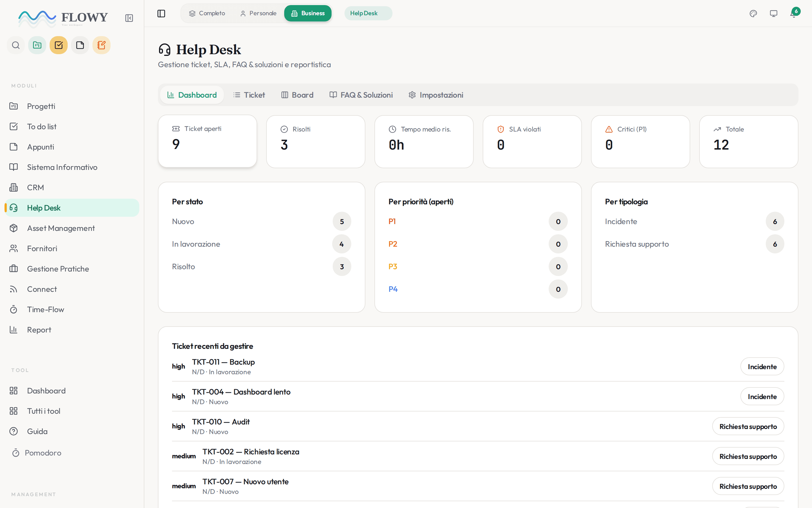
Task: Toggle the panel layout icon in the top bar
Action: pyautogui.click(x=161, y=14)
